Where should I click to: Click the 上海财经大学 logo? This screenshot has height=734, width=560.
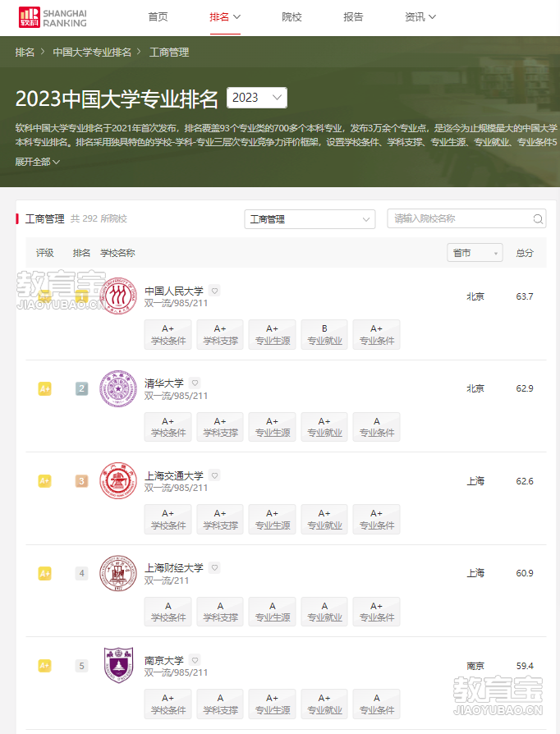pos(118,573)
